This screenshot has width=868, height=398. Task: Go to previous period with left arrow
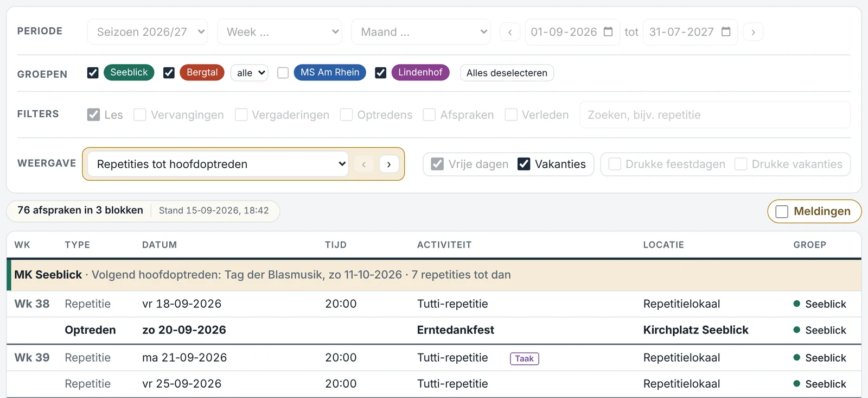coord(510,32)
